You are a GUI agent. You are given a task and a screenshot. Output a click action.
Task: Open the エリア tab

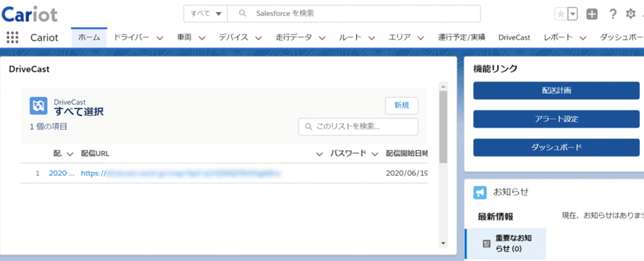pos(399,38)
